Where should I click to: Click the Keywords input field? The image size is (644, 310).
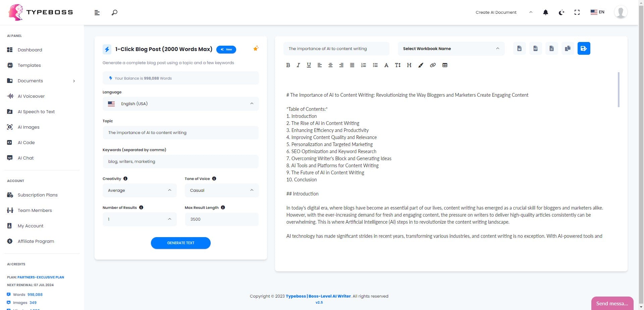pos(180,161)
